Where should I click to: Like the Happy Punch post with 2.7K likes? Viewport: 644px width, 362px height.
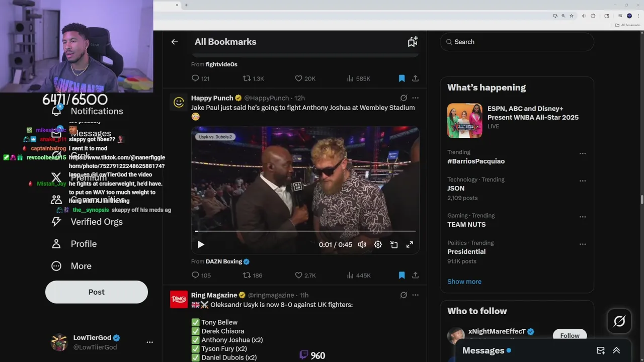305,275
